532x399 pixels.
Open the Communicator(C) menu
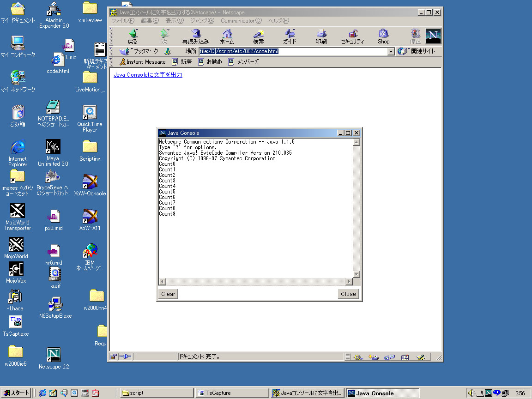241,21
